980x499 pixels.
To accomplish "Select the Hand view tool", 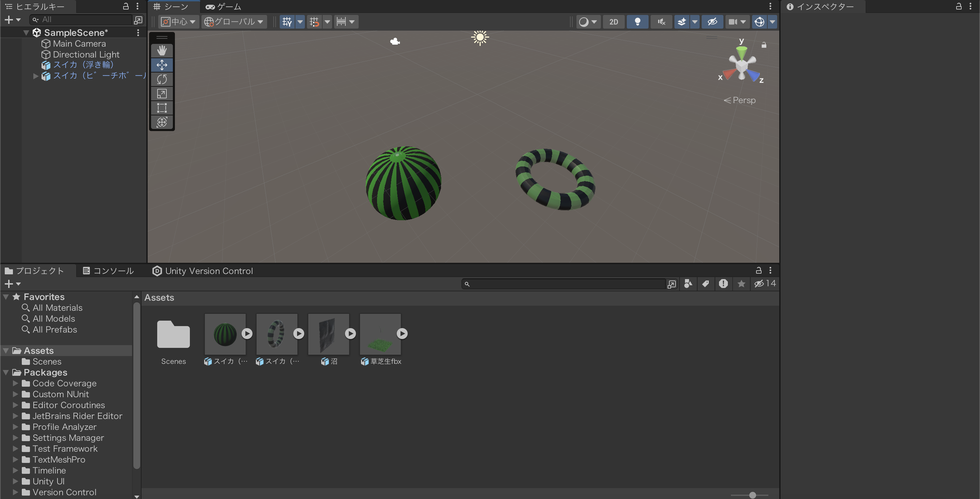I will coord(162,51).
